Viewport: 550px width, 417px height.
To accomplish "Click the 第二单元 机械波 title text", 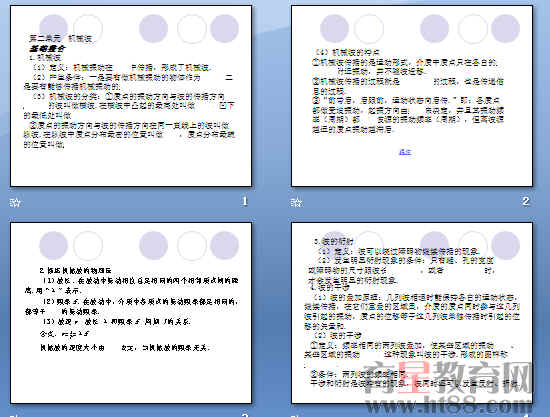I will point(60,39).
